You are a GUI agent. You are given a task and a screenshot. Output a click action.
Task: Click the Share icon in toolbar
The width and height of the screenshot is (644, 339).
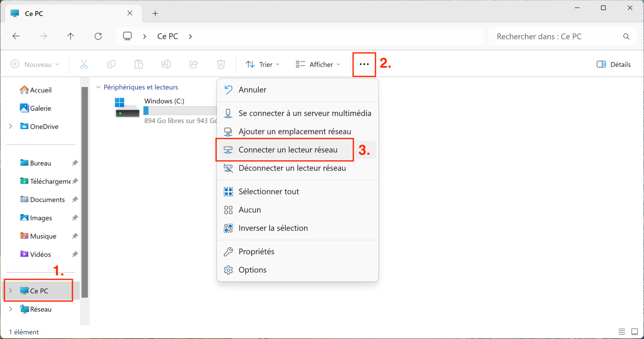pos(194,64)
